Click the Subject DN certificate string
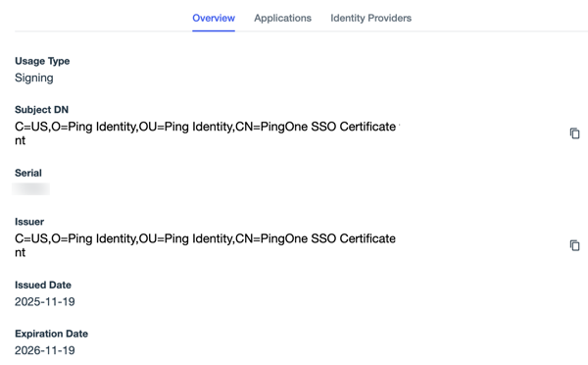The height and width of the screenshot is (365, 588). tap(206, 133)
